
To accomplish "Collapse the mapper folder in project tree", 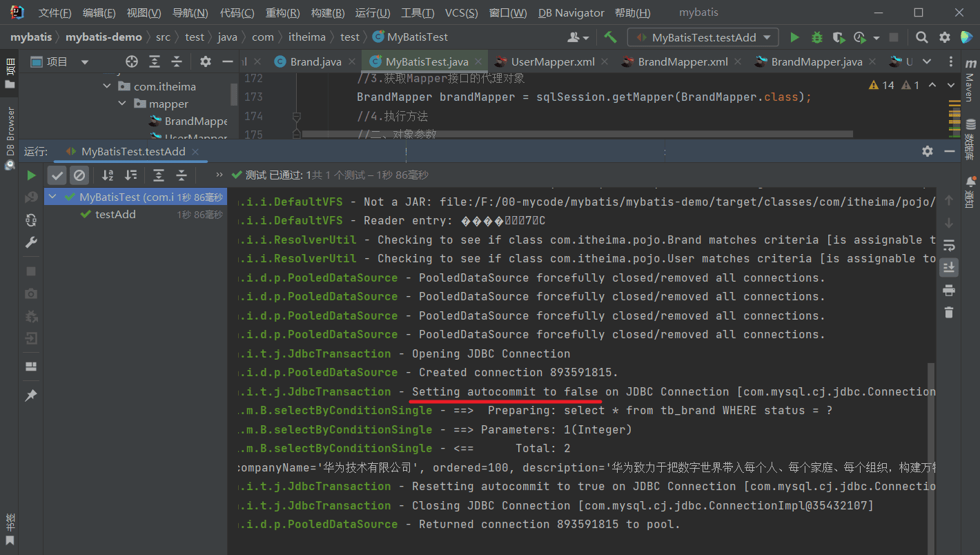I will [x=122, y=104].
